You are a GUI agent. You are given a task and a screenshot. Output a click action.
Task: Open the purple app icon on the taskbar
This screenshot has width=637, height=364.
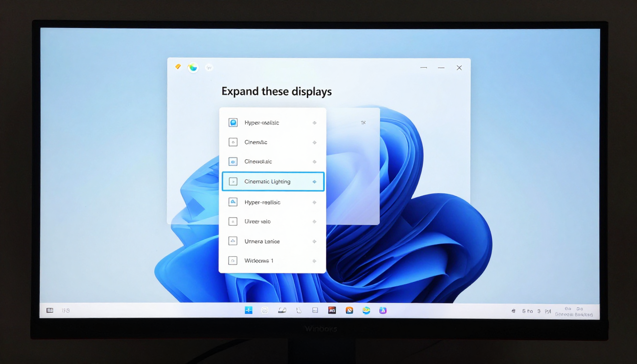(383, 310)
